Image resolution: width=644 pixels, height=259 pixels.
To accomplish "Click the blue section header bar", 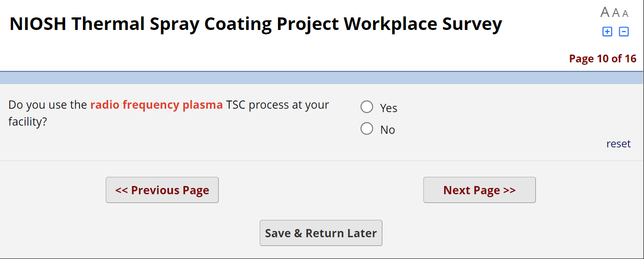I will (x=322, y=78).
